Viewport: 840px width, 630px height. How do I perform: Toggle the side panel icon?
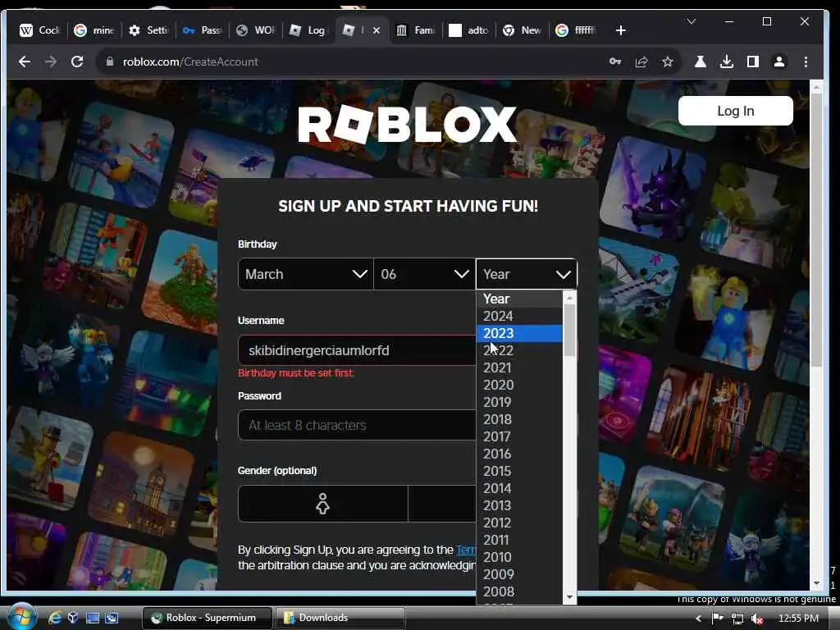point(753,62)
